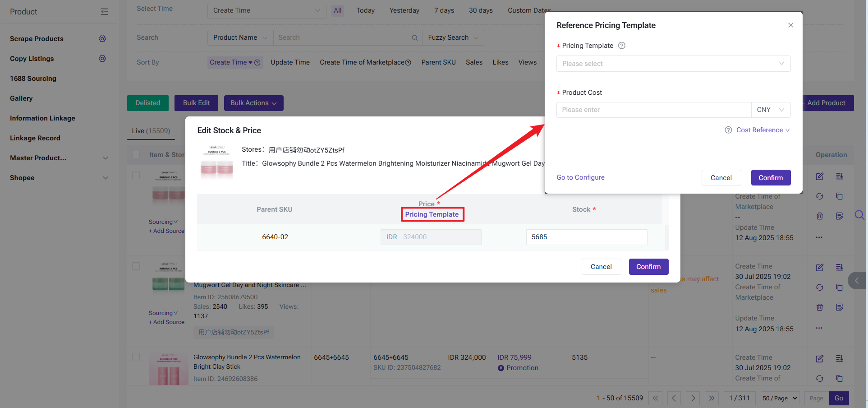Open 1688 Sourcing in sidebar
Screen dimensions: 868x408
point(33,79)
